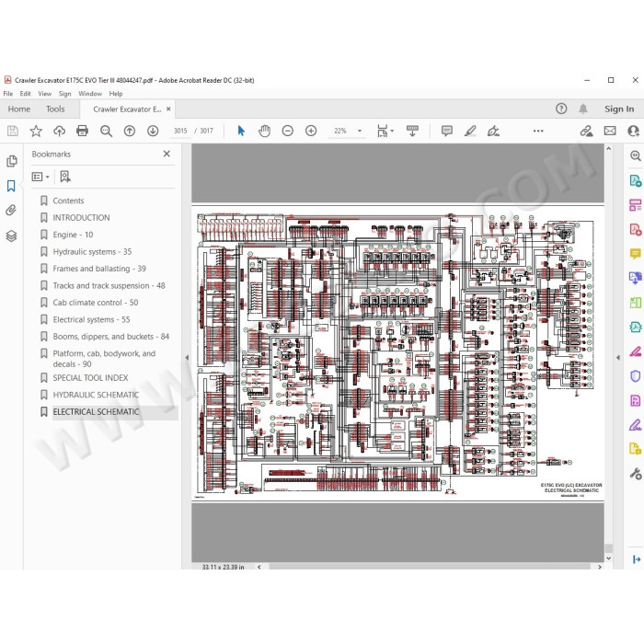Open the Booms, dippers, and buckets bookmark
This screenshot has height=644, width=644.
point(111,337)
